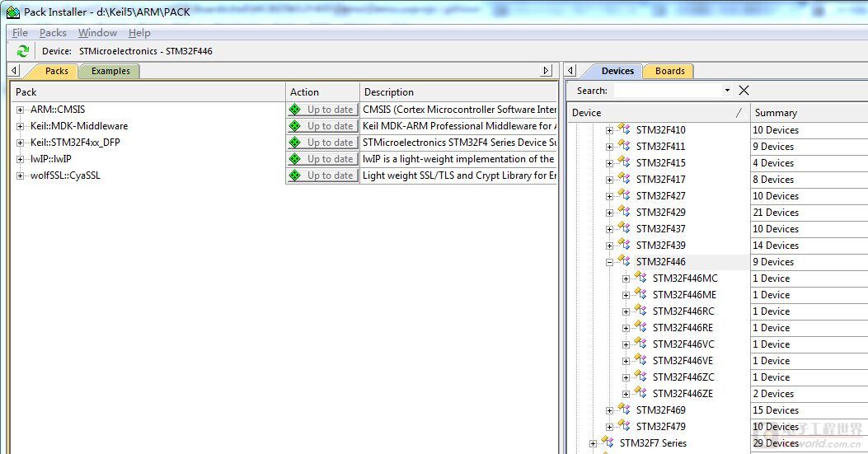Collapse the STM32F446 device node
868x454 pixels.
click(x=609, y=263)
